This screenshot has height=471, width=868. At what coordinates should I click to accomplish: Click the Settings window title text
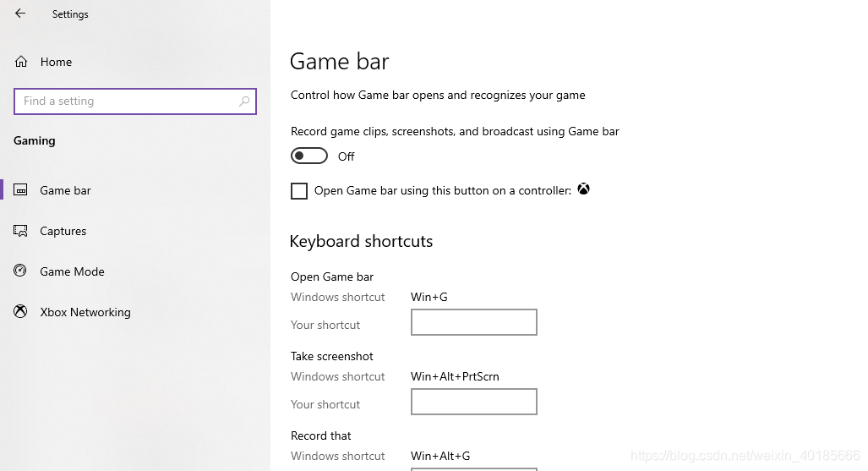pyautogui.click(x=70, y=14)
